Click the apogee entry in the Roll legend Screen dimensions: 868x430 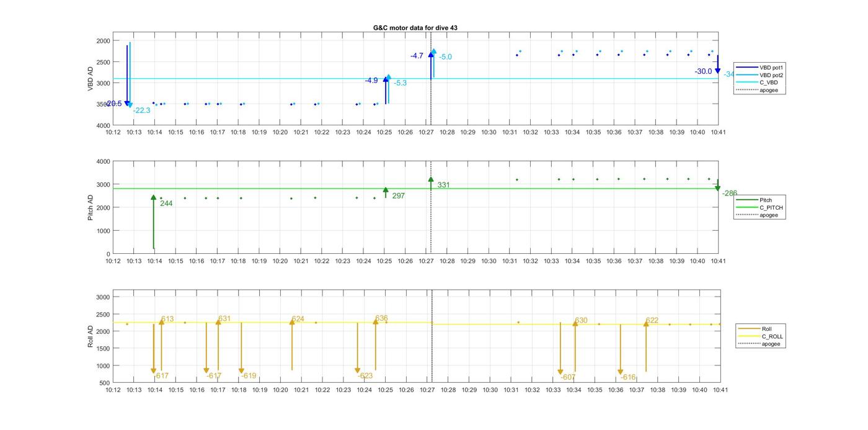point(761,344)
